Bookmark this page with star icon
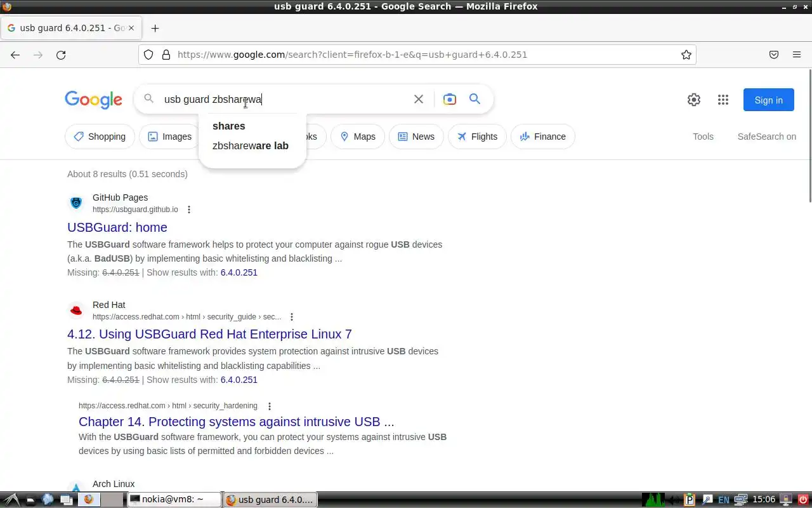This screenshot has width=812, height=508. coord(686,55)
